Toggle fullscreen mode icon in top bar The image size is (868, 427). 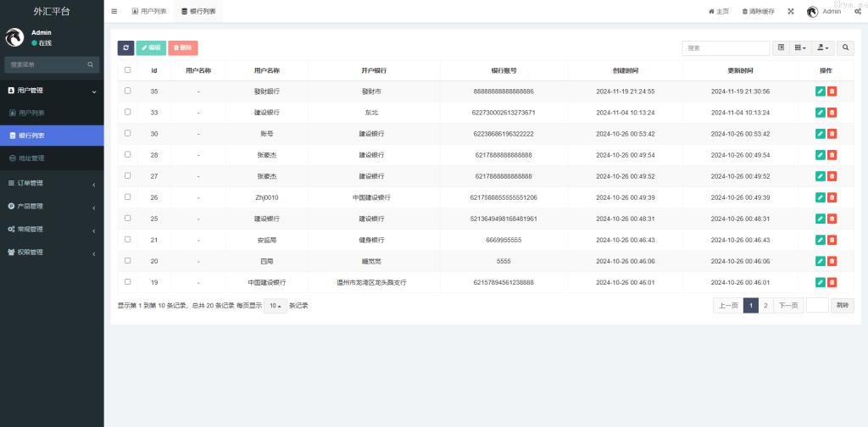(x=791, y=11)
